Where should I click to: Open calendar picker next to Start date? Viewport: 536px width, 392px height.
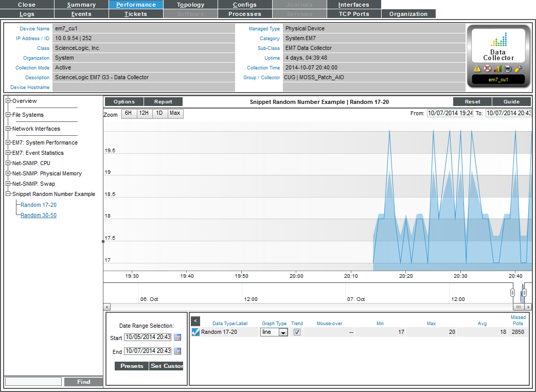177,337
